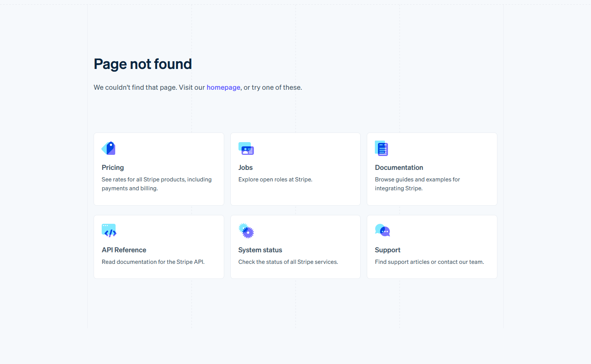The width and height of the screenshot is (591, 364).
Task: Click the Documentation page icon
Action: (381, 148)
